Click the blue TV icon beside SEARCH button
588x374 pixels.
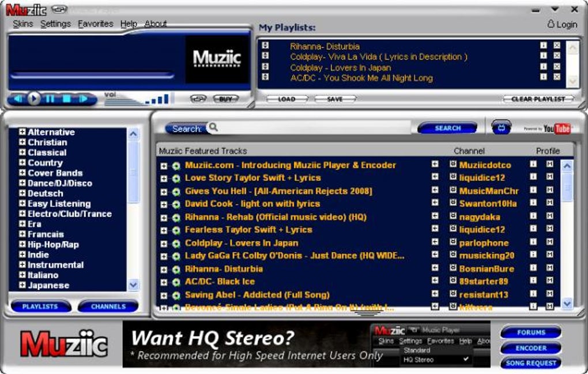coord(502,128)
